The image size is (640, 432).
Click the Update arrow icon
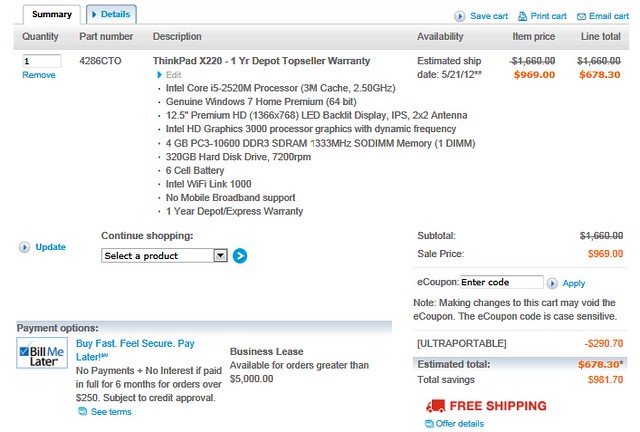[24, 247]
